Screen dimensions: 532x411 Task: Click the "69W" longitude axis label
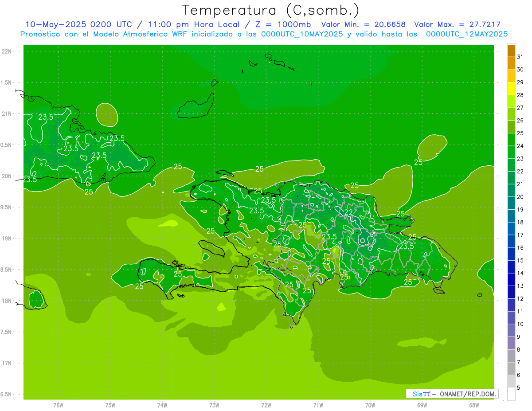[x=422, y=405]
